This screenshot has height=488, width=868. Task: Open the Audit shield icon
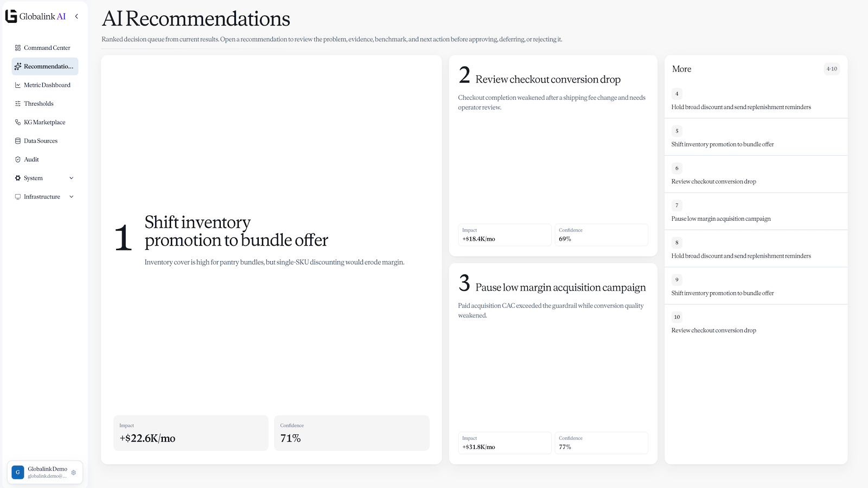pos(18,159)
